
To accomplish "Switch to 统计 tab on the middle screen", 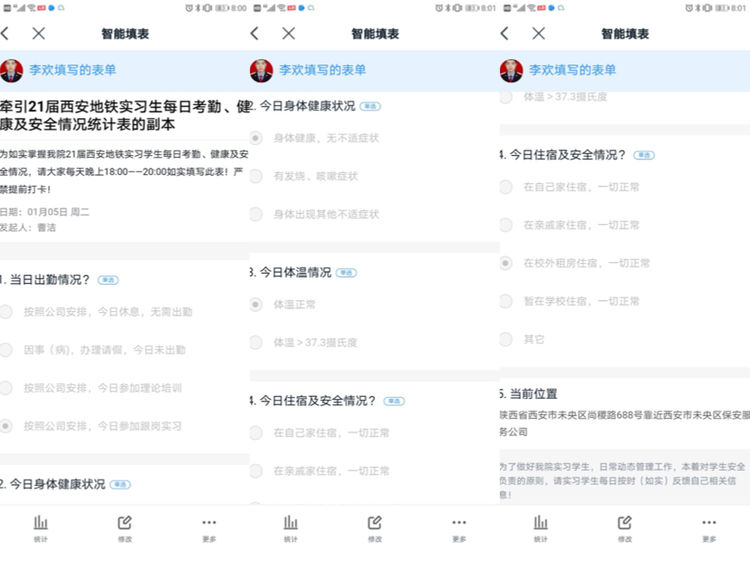I will click(291, 527).
